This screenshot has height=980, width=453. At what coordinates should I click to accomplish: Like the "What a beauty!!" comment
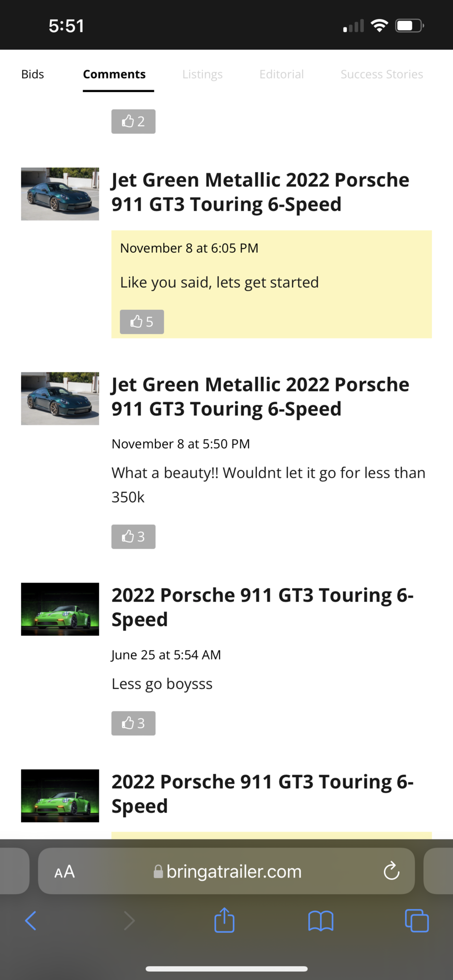tap(133, 537)
